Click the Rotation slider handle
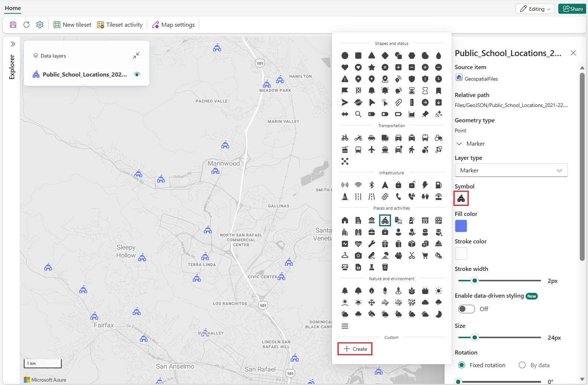Image resolution: width=588 pixels, height=385 pixels. tap(458, 382)
